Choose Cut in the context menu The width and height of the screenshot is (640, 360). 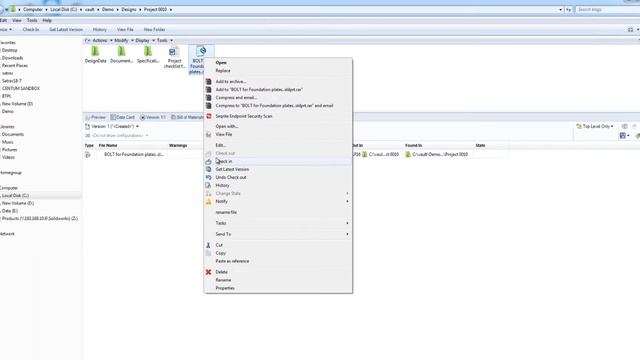[x=219, y=245]
